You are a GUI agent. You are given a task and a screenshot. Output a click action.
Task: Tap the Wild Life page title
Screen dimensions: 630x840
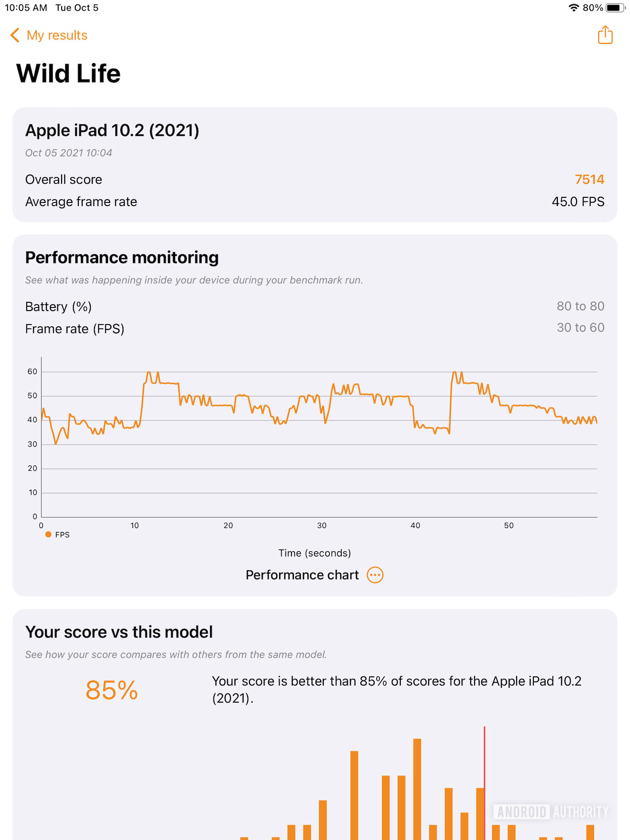pos(68,73)
